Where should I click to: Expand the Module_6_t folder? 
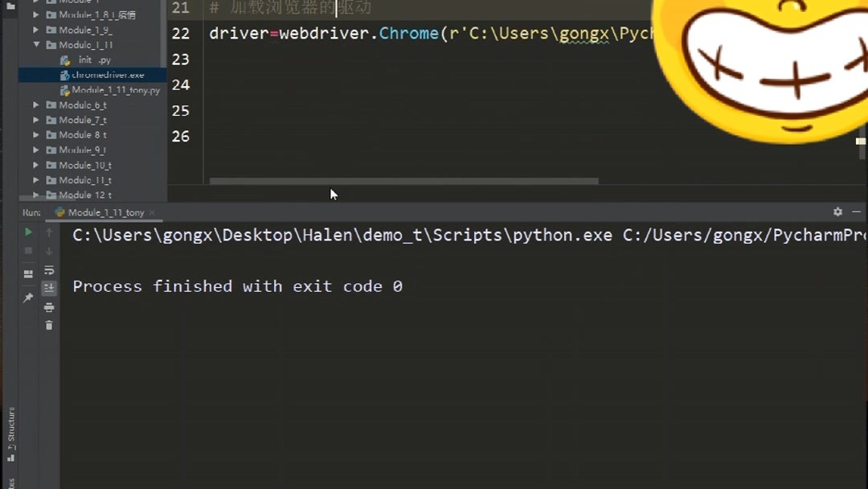pyautogui.click(x=35, y=105)
